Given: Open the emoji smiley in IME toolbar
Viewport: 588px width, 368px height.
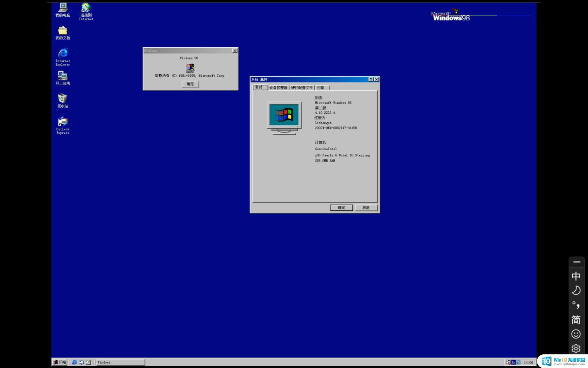Looking at the screenshot, I should tap(576, 334).
